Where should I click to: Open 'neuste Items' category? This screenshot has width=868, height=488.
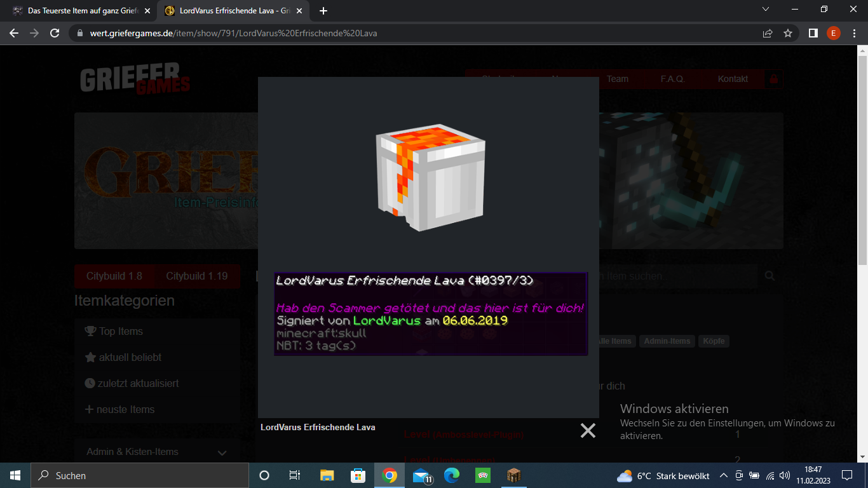(120, 409)
